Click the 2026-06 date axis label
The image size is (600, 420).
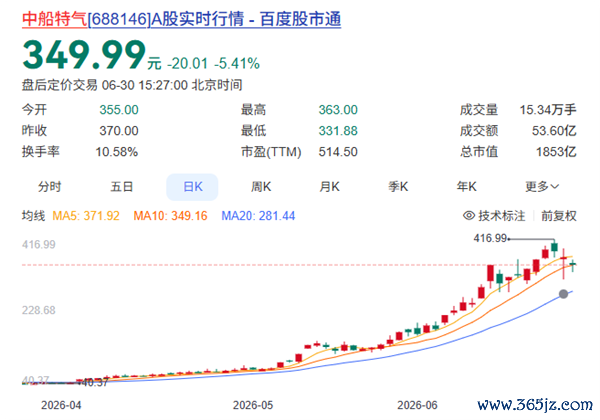(x=417, y=405)
